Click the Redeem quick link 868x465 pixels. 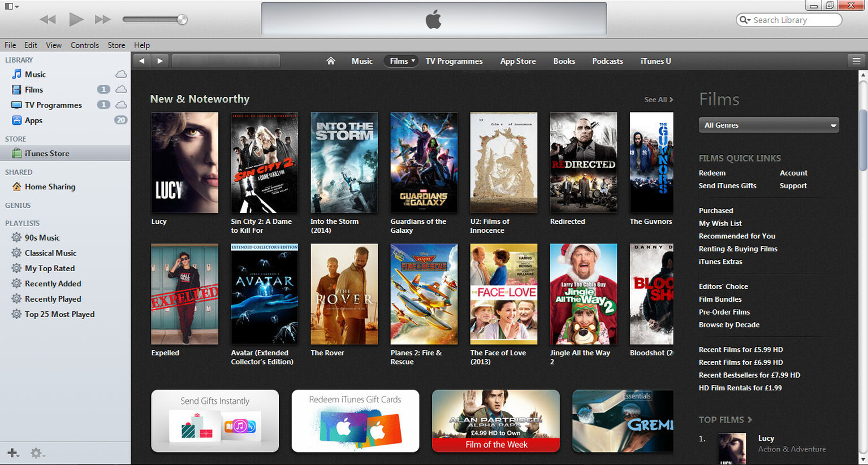(712, 173)
